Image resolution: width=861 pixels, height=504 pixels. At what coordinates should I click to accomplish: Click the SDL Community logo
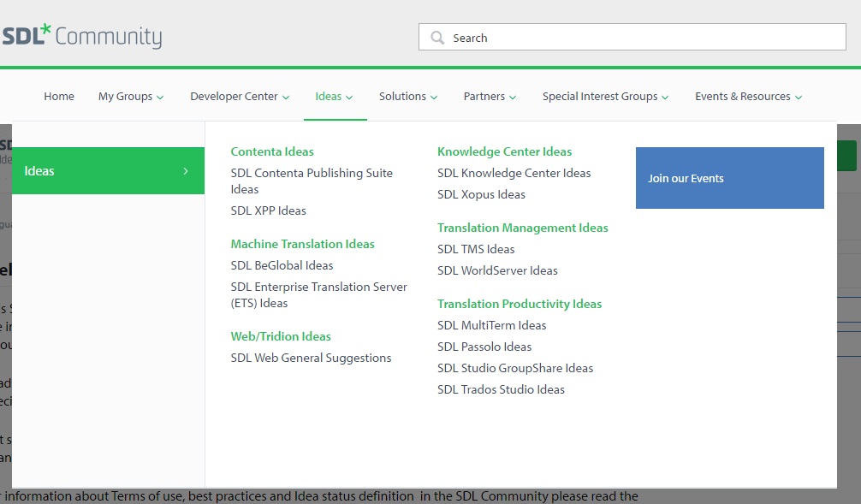(82, 36)
